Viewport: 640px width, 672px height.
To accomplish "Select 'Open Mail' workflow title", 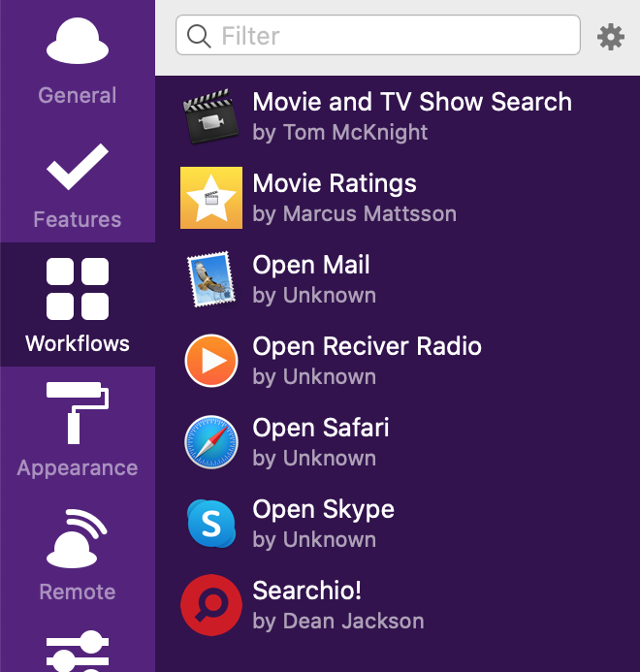I will tap(310, 266).
